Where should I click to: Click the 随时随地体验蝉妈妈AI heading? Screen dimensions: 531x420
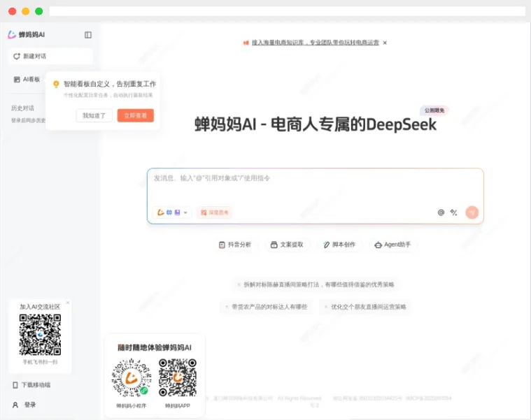(x=155, y=347)
